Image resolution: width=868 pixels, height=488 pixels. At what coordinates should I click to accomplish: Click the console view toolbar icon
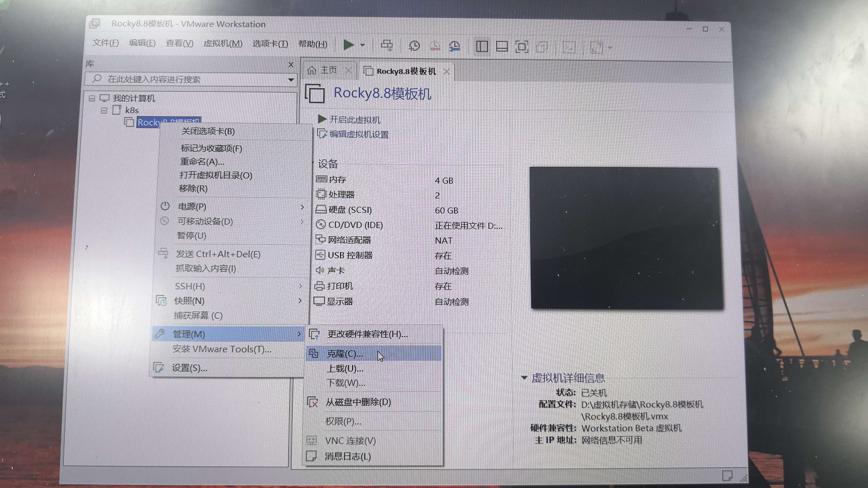coord(569,47)
